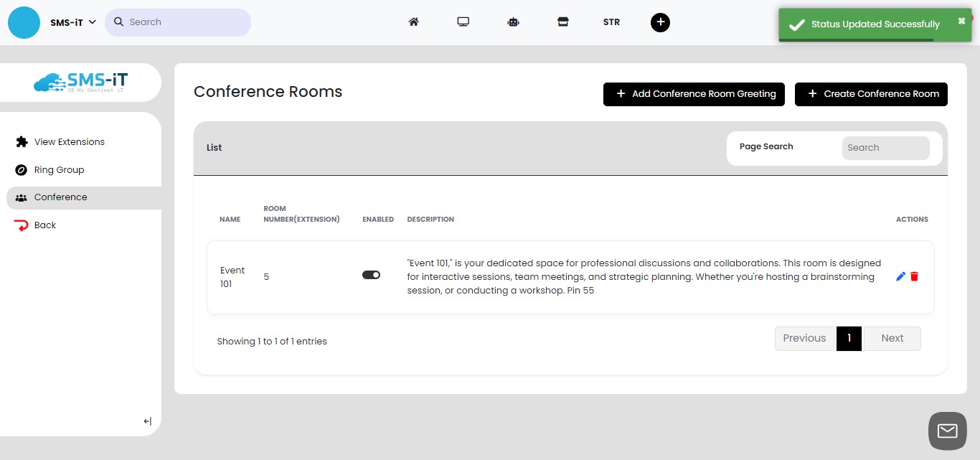Create a new Conference Room

871,94
